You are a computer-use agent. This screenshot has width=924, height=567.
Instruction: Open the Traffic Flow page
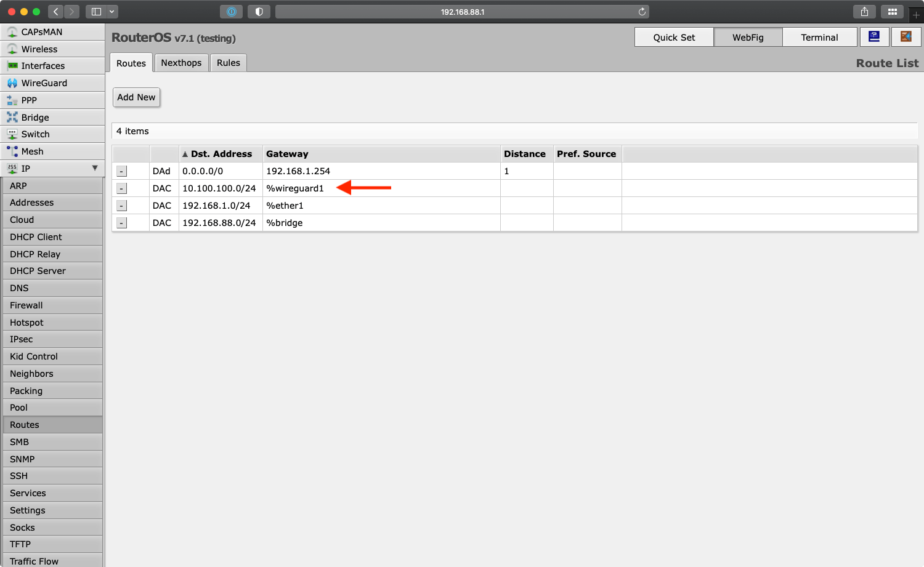click(x=52, y=561)
